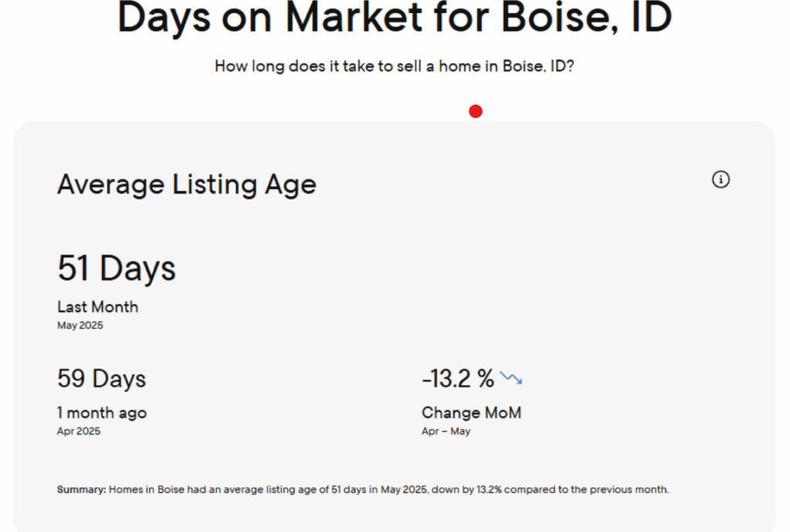This screenshot has width=790, height=532.
Task: Click the 59 Days value
Action: pos(101,379)
